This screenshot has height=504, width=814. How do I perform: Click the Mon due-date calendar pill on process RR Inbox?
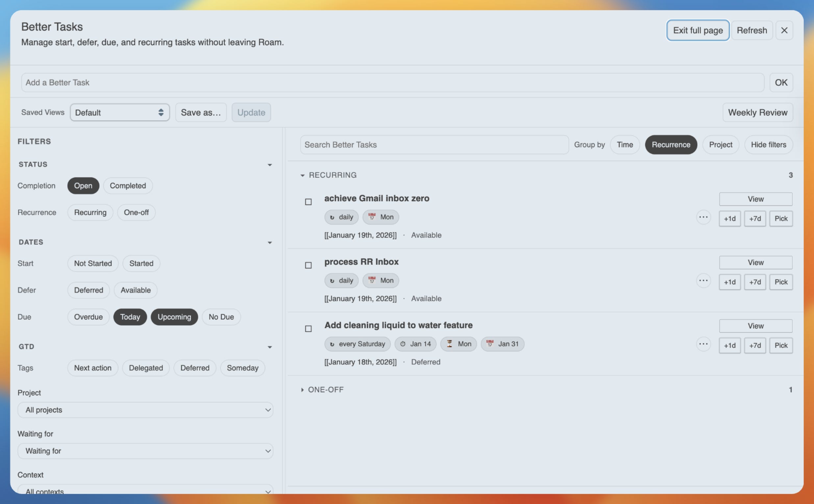381,281
